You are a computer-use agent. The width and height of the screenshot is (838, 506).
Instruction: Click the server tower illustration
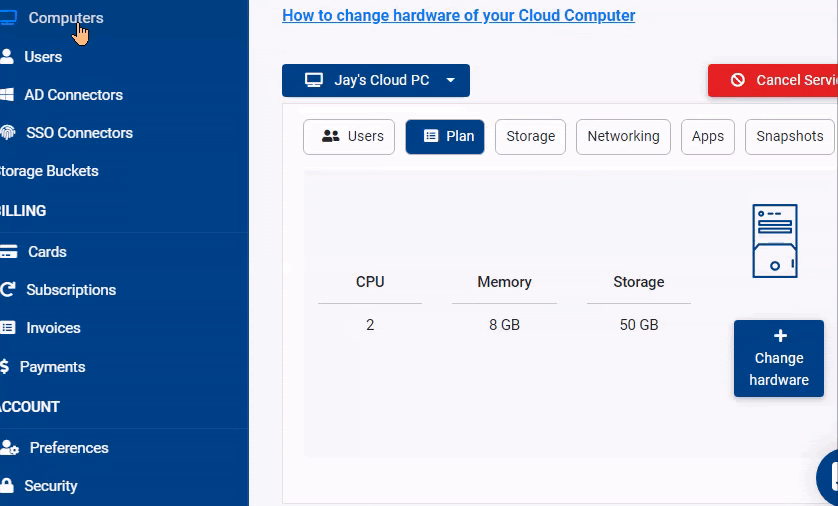[775, 240]
